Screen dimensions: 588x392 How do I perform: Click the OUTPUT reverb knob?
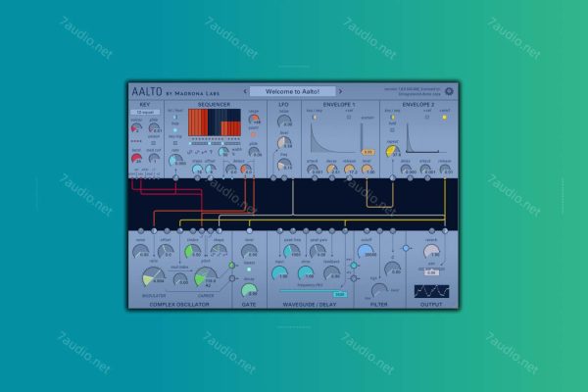pos(431,251)
